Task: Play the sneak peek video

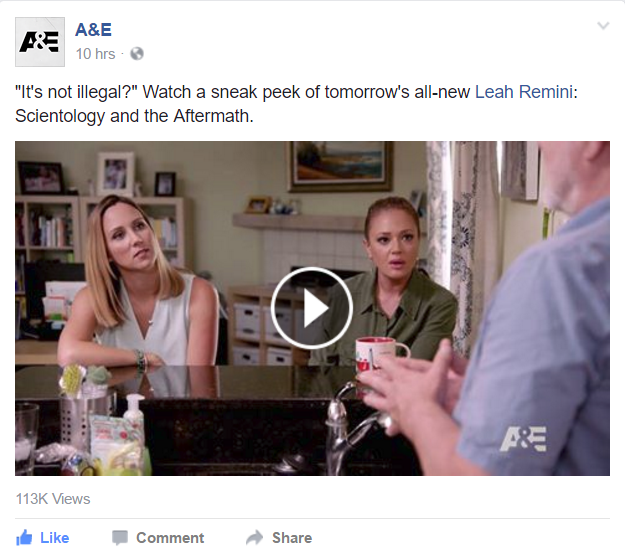Action: (312, 308)
